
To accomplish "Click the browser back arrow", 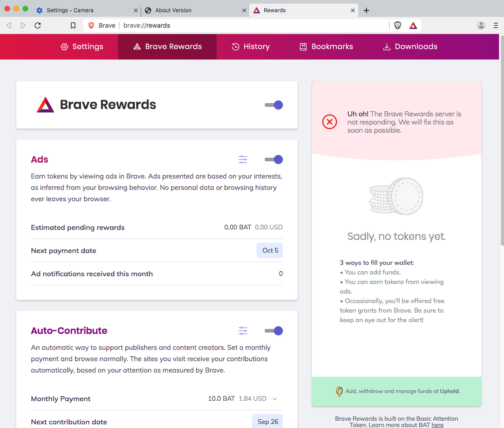I will (x=9, y=25).
